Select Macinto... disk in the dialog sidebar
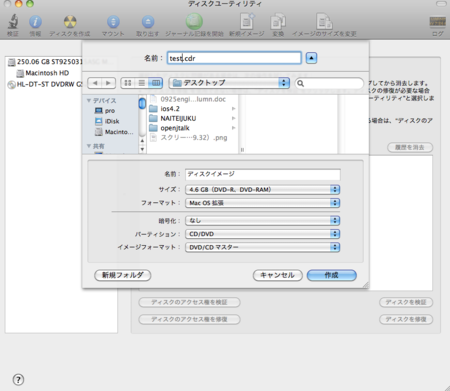The width and height of the screenshot is (450, 391). tap(114, 132)
